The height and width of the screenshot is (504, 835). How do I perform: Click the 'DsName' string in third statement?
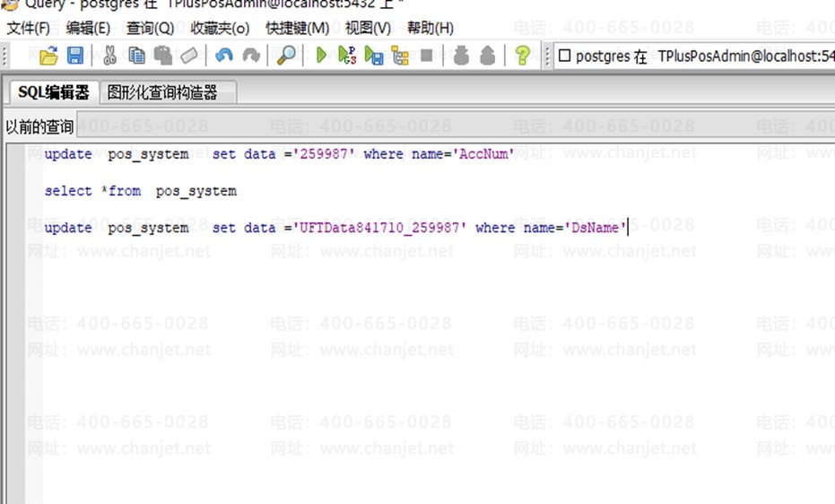[596, 228]
